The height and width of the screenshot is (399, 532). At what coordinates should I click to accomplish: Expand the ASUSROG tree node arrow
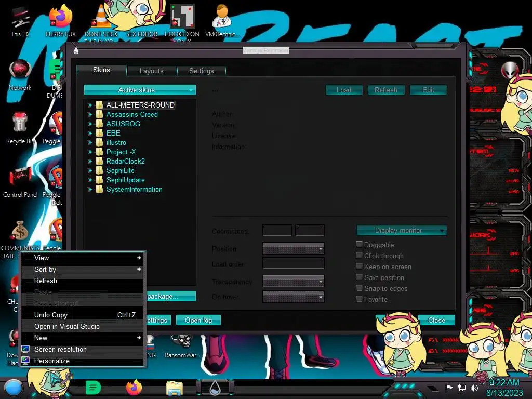pyautogui.click(x=90, y=124)
